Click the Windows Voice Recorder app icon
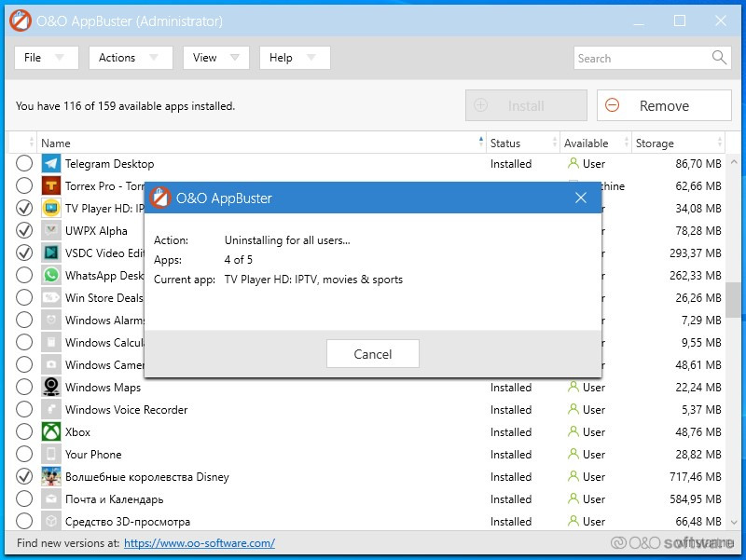 point(51,409)
